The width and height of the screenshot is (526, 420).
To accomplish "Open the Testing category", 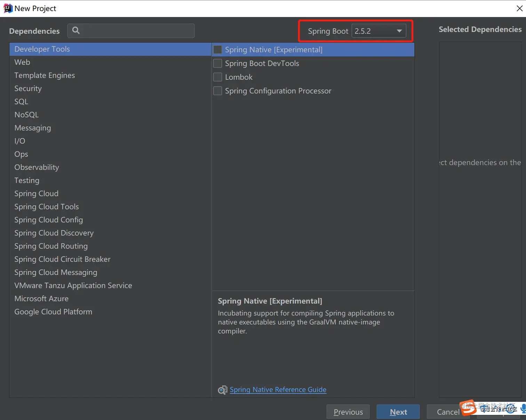I will click(110, 181).
